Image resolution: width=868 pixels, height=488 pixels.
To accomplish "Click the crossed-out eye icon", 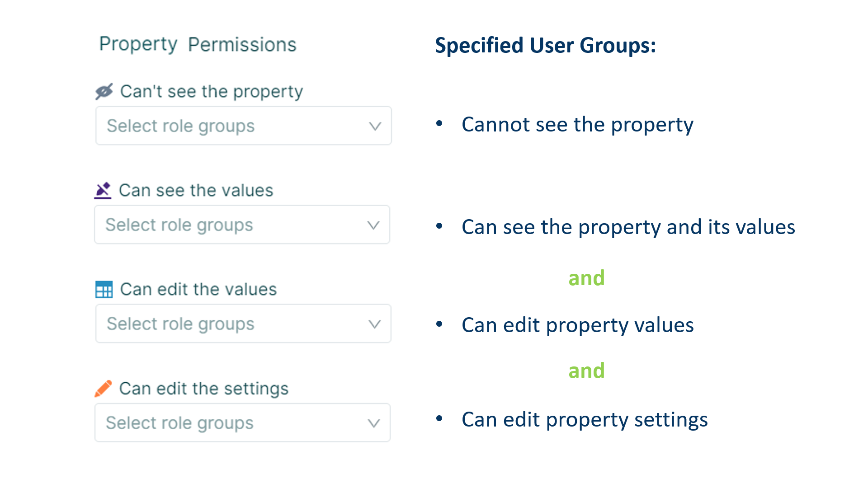I will coord(104,92).
